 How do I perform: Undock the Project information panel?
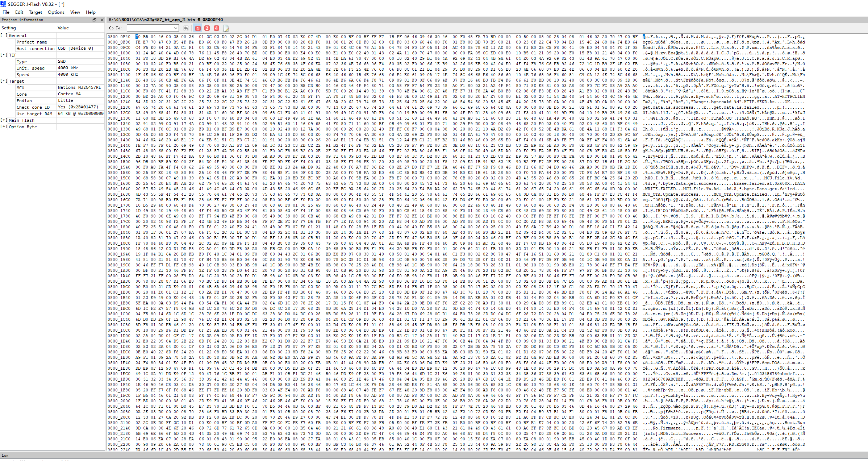coord(95,20)
